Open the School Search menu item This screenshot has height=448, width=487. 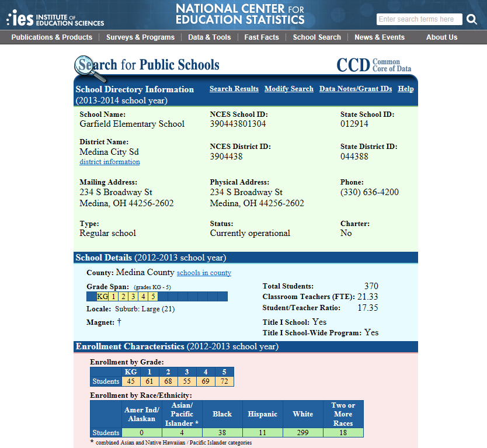[x=317, y=37]
